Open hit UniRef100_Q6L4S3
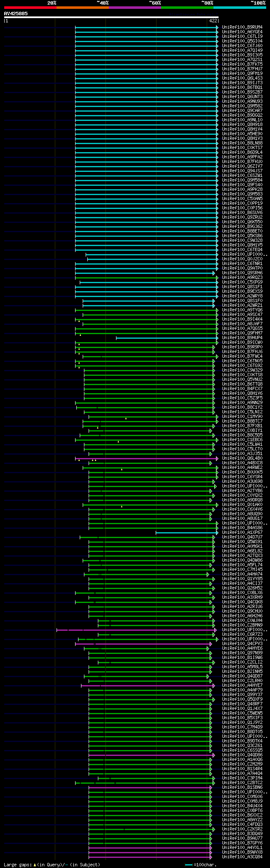The height and width of the screenshot is (868, 270). (x=242, y=78)
